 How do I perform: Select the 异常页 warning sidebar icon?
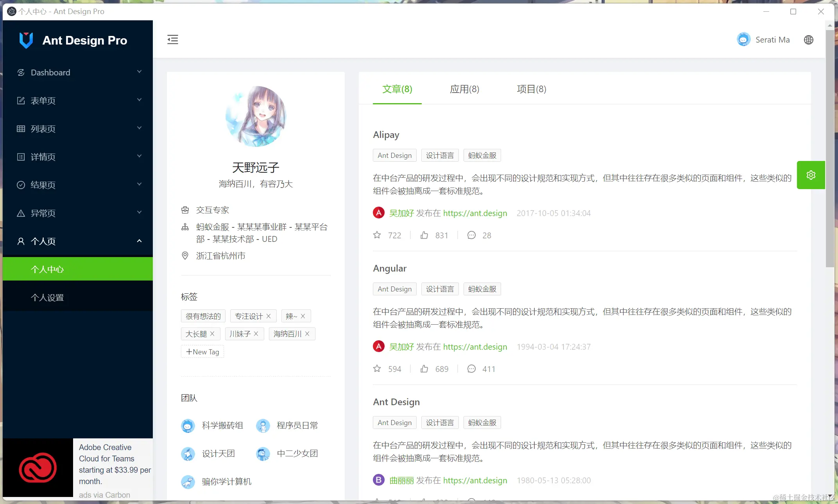pyautogui.click(x=21, y=213)
